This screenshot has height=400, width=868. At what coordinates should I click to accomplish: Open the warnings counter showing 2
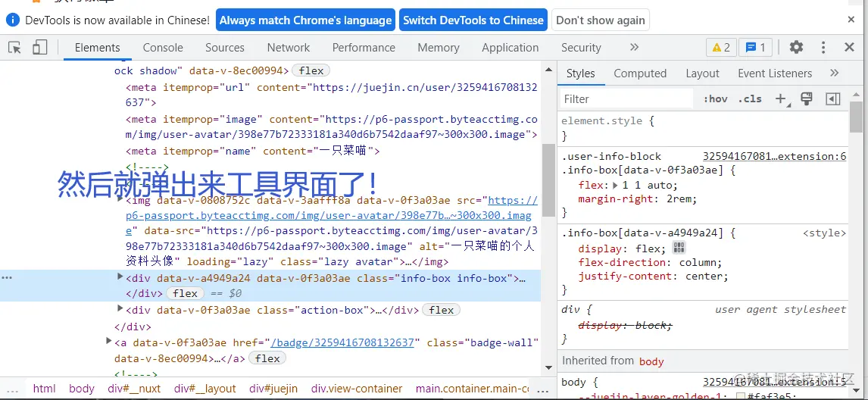click(x=721, y=48)
